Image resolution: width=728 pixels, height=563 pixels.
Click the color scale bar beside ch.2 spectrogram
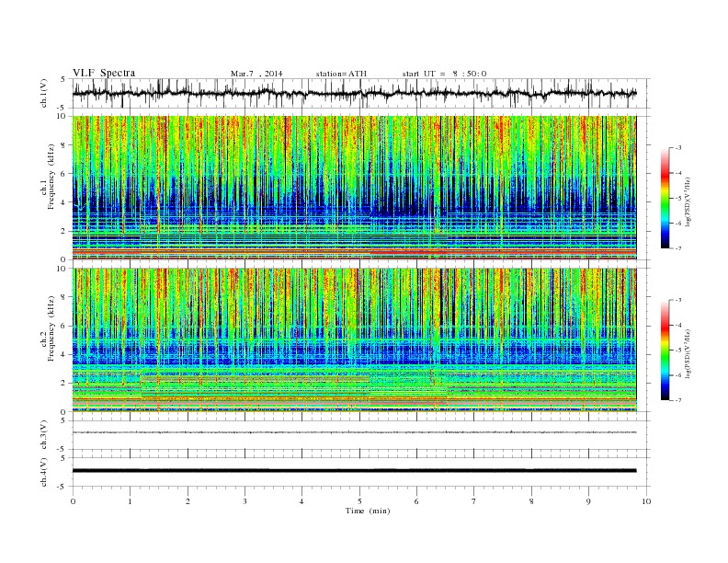coord(665,350)
